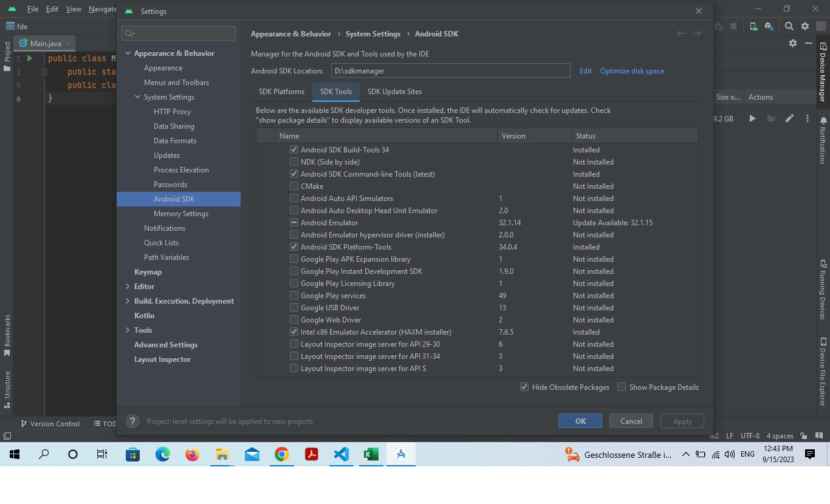Go back with the Settings back arrow

[681, 33]
